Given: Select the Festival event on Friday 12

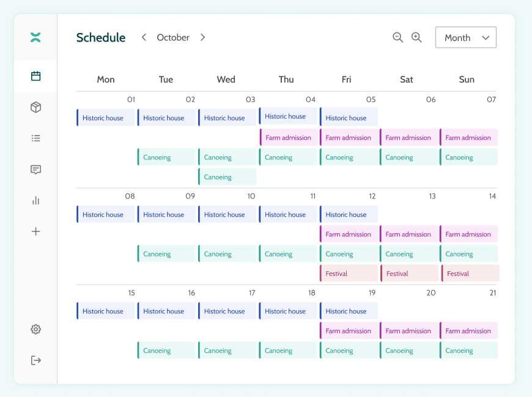Looking at the screenshot, I should (x=349, y=274).
